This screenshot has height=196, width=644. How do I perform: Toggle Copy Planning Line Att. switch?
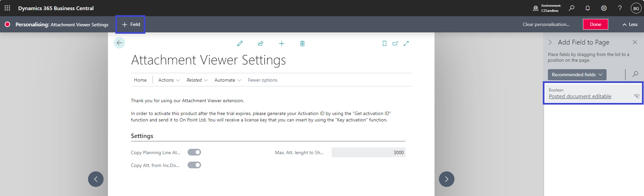[x=194, y=152]
